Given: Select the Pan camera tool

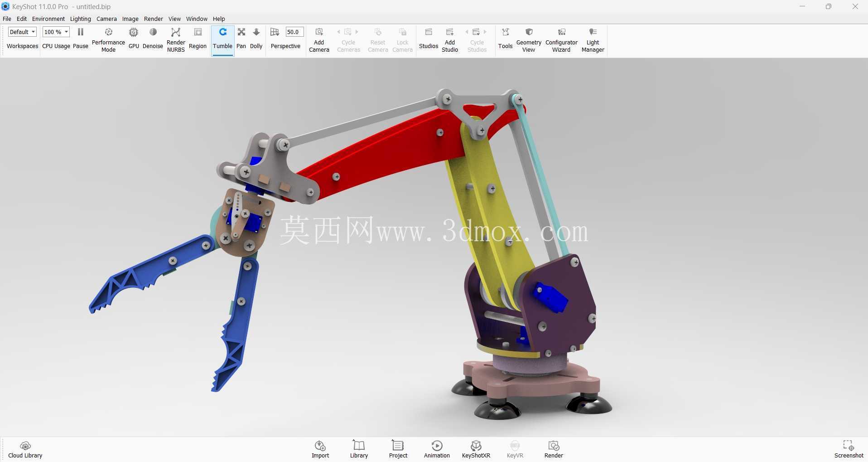Looking at the screenshot, I should coord(241,39).
